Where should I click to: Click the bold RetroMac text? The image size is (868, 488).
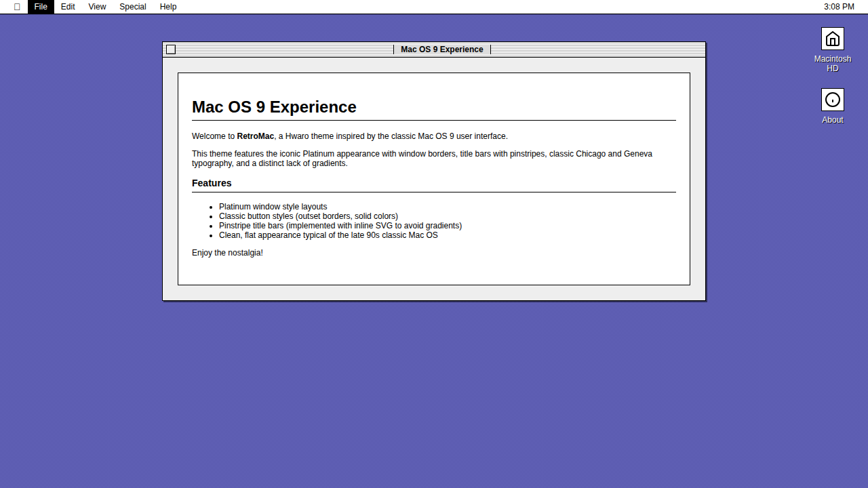click(x=255, y=136)
